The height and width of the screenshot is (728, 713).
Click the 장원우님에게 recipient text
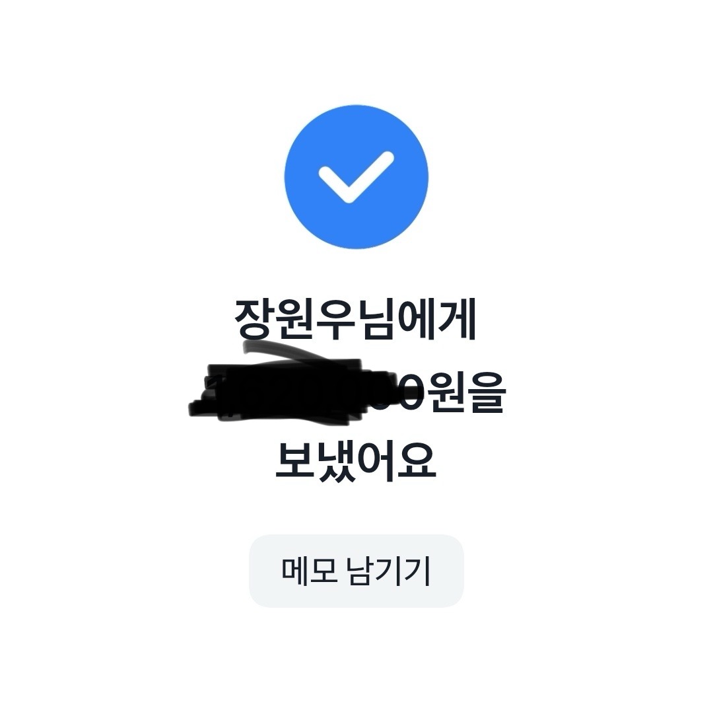(x=355, y=320)
